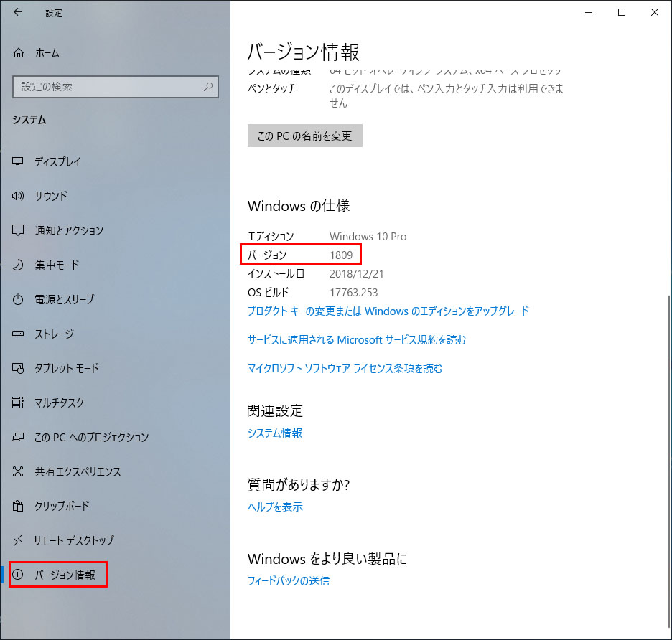
Task: Open the ホーム home icon
Action: coord(19,53)
